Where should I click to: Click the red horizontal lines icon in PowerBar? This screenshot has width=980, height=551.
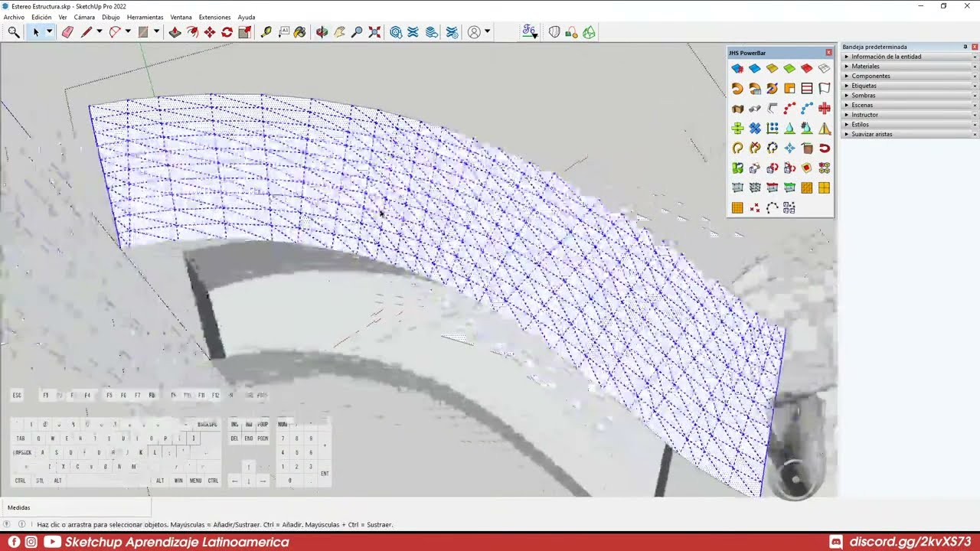[807, 89]
